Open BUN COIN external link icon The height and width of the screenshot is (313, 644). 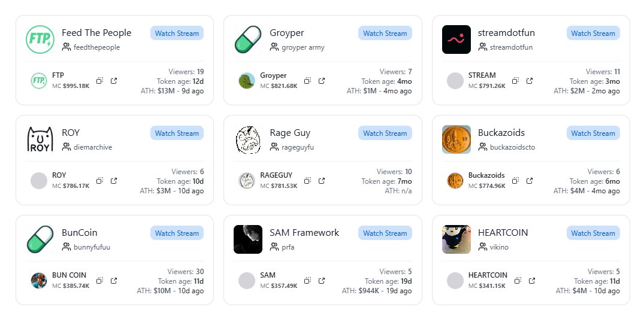point(114,281)
